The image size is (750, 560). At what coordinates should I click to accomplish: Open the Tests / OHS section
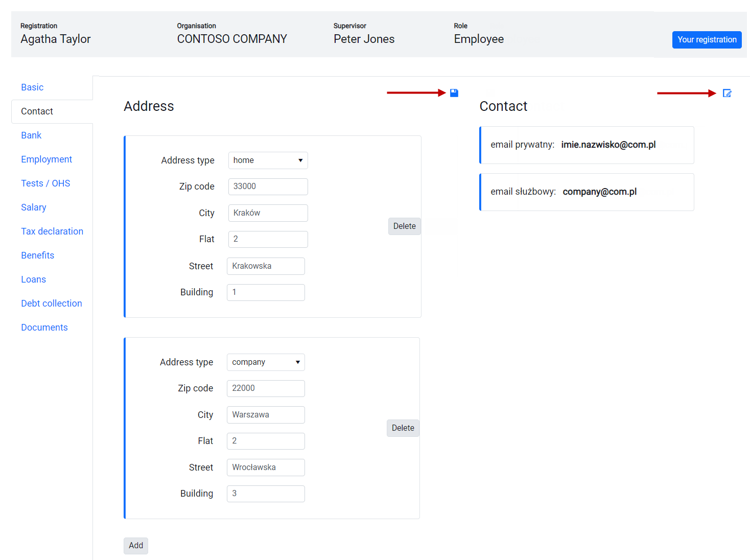tap(45, 183)
